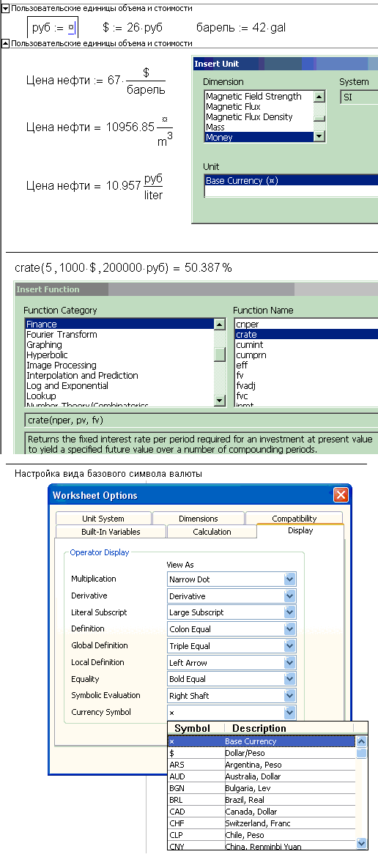Select Image Processing category
Screen dimensions: 378x868
119,365
